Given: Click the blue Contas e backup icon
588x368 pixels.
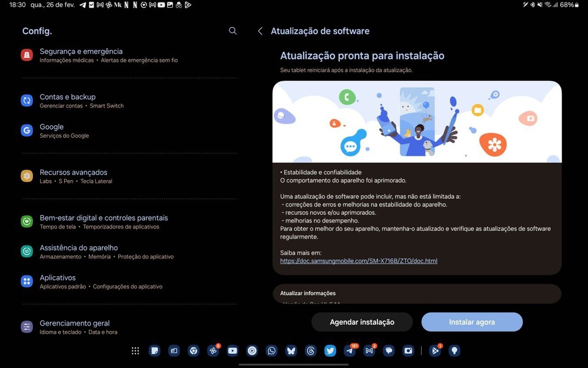Looking at the screenshot, I should coord(26,100).
